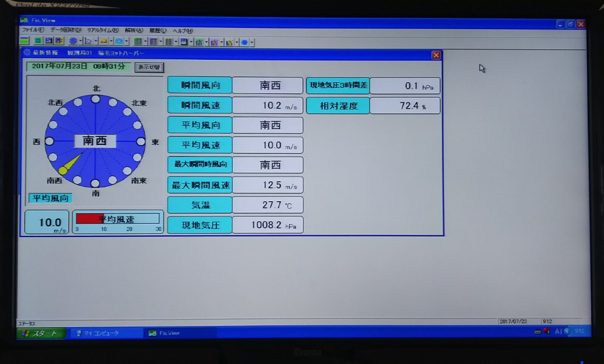Click the rightmost blue circle toolbar icon
This screenshot has height=364, width=604.
(244, 42)
